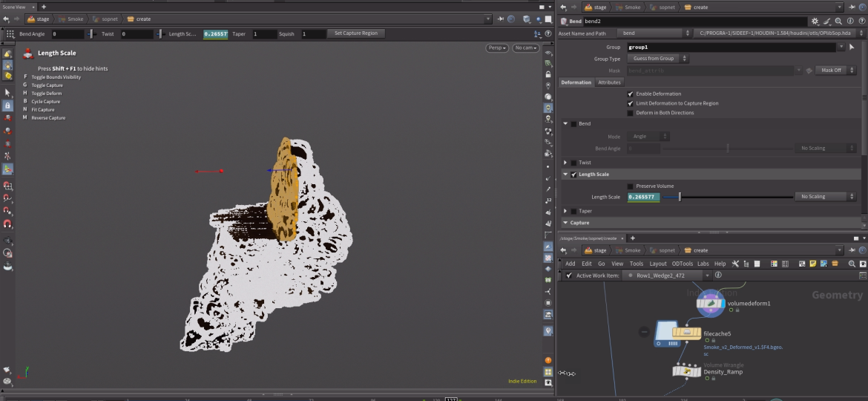Open the Persp viewport dropdown
Image resolution: width=868 pixels, height=401 pixels.
[497, 48]
